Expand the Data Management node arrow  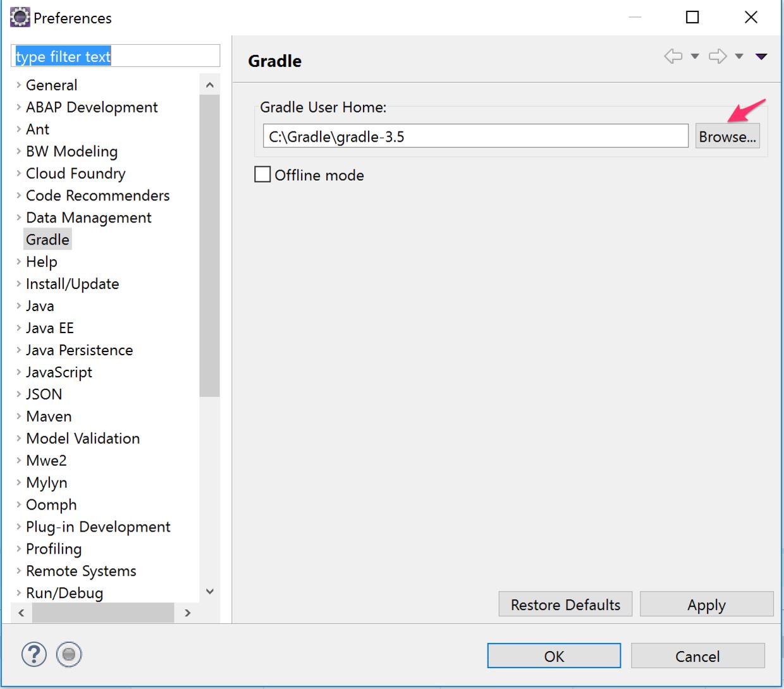click(x=18, y=217)
